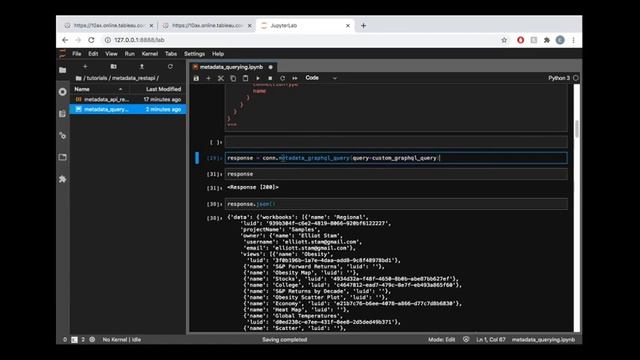Open the Open Tabs sidebar icon

coord(62,157)
